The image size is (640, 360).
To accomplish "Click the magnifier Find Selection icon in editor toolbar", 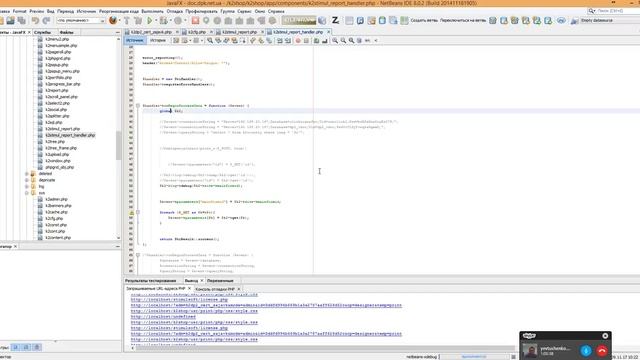I will pyautogui.click(x=210, y=40).
